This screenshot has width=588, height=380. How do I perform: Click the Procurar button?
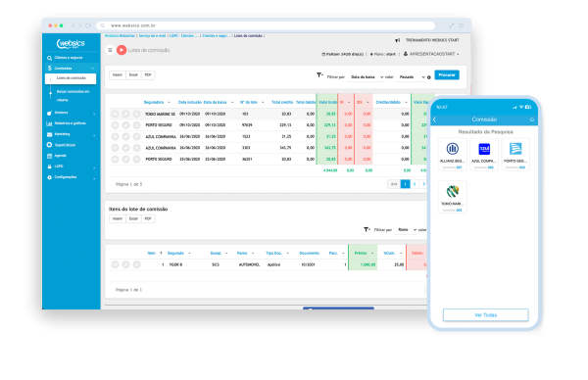(447, 75)
